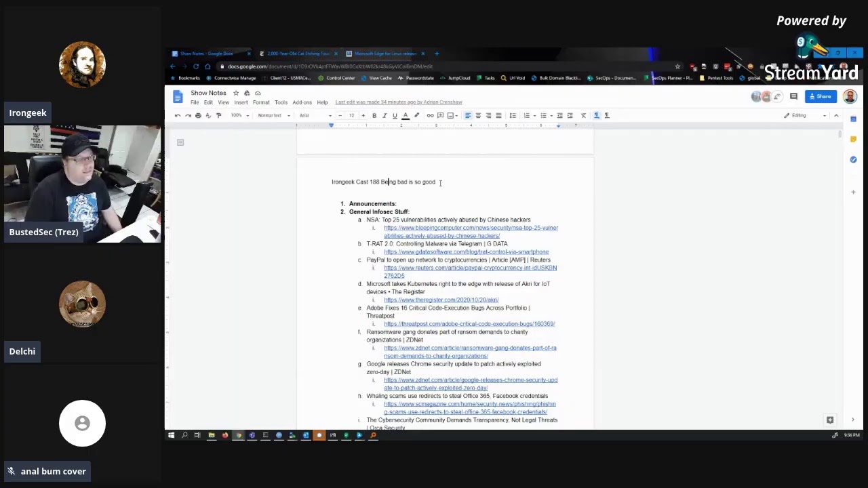Open Google Tasks side panel
This screenshot has height=488, width=868.
click(x=853, y=159)
